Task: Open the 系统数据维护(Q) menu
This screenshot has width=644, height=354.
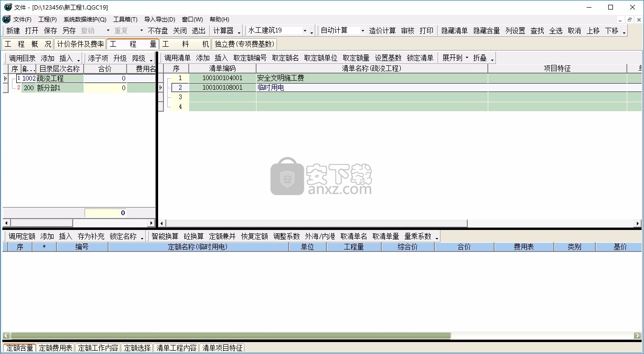Action: 85,20
